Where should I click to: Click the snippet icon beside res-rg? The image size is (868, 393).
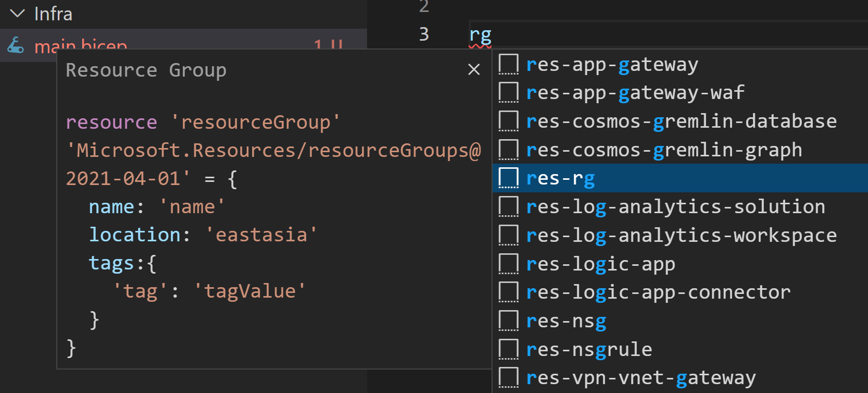coord(508,178)
